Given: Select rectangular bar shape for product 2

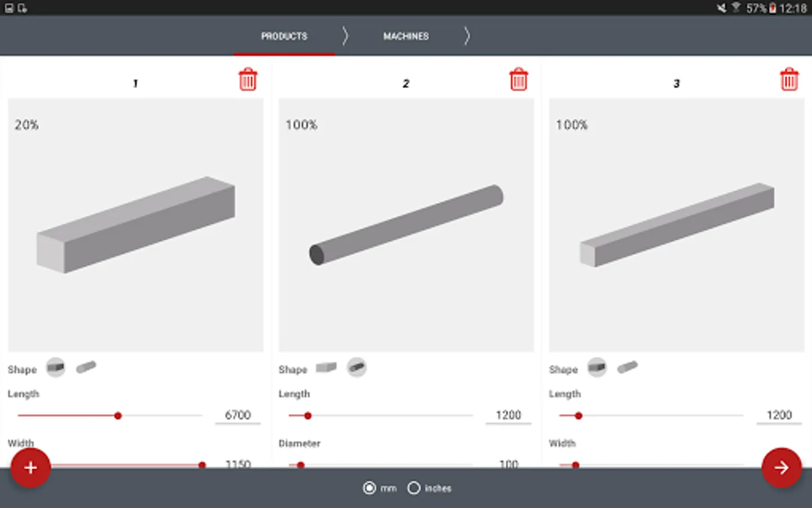Looking at the screenshot, I should [x=326, y=367].
